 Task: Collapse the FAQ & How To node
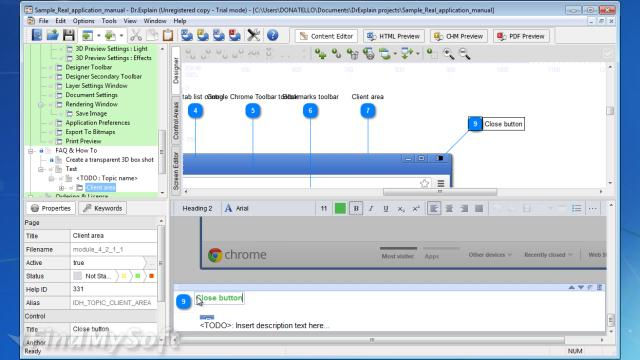[x=31, y=151]
